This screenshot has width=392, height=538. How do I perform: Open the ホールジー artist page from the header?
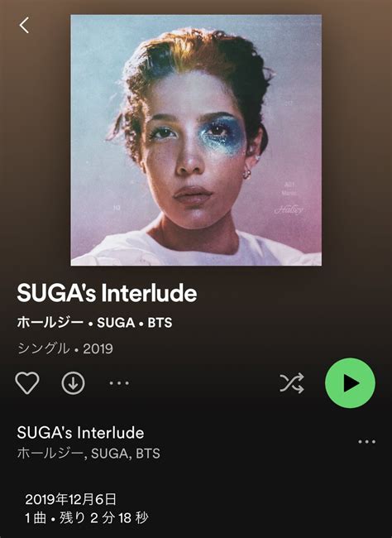(50, 323)
